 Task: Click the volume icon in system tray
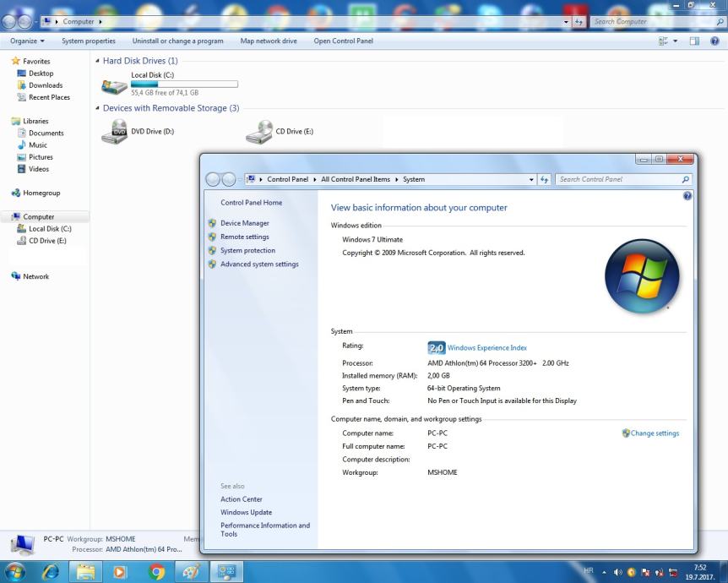tap(618, 570)
